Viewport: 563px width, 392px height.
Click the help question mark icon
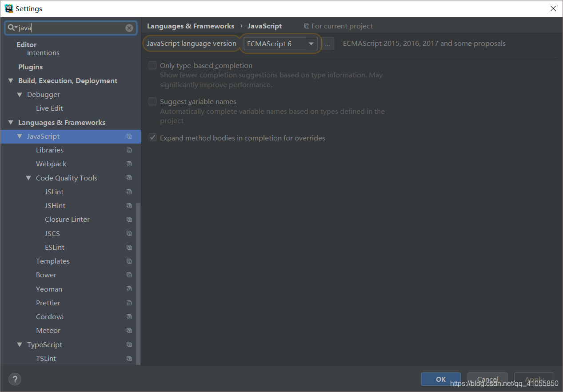point(15,379)
